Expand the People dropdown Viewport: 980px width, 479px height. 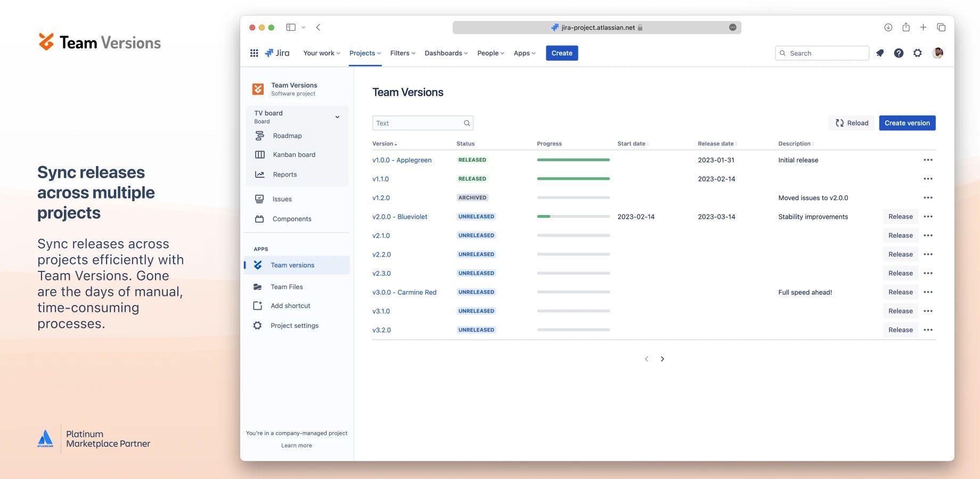(491, 53)
